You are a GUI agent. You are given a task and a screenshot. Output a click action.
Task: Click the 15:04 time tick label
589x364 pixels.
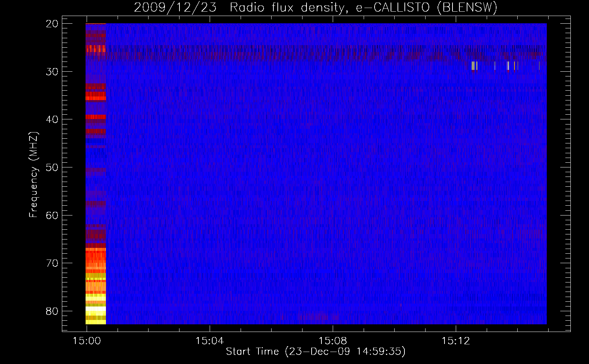point(210,341)
